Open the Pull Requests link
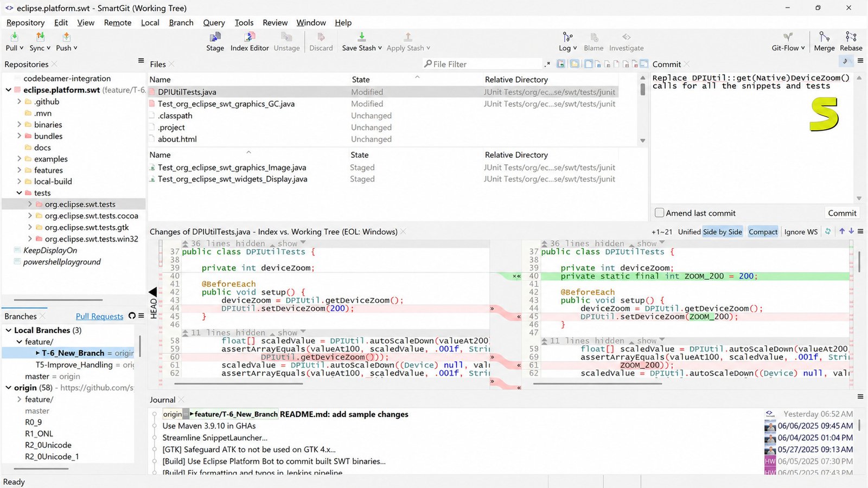This screenshot has height=488, width=868. click(99, 316)
